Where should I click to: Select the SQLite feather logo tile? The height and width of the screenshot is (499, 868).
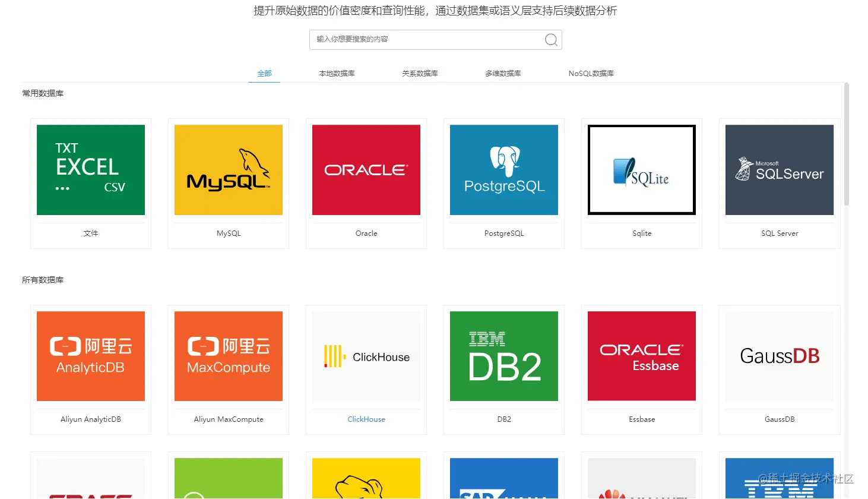tap(642, 170)
